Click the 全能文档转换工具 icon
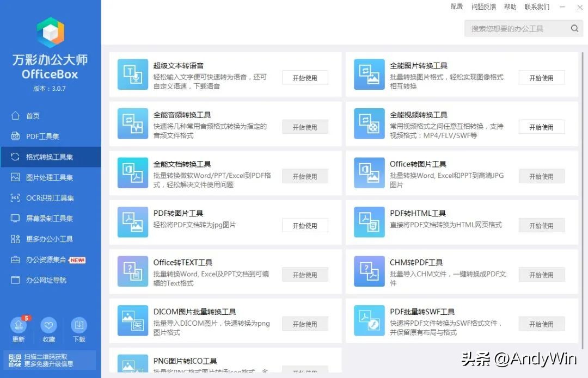 pyautogui.click(x=132, y=173)
